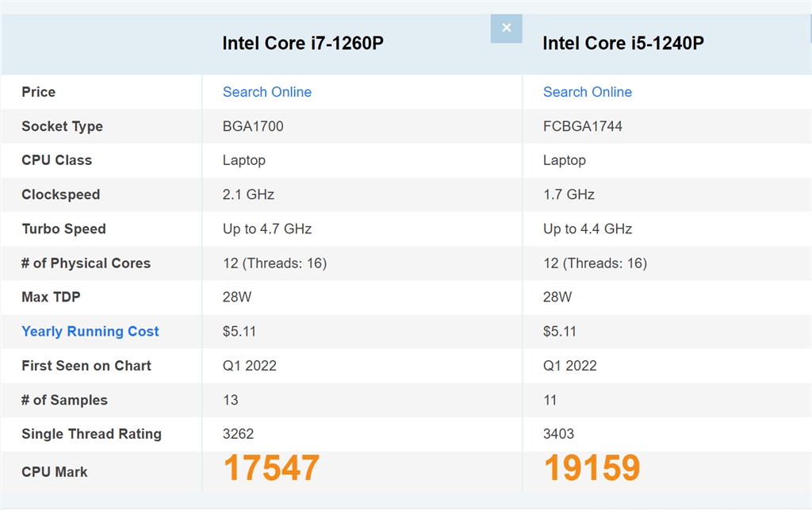Select the Price row label
Viewport: 812px width, 511px height.
[x=38, y=92]
